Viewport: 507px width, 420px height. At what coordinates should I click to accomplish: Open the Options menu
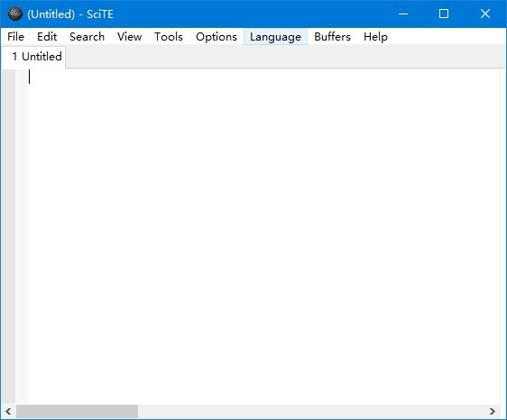tap(217, 37)
